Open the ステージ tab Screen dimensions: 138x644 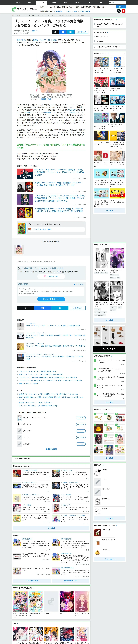coord(77,2)
